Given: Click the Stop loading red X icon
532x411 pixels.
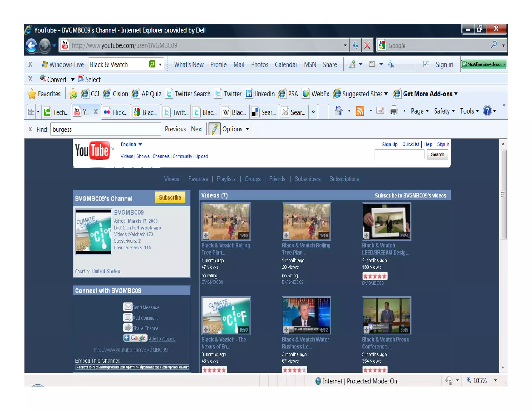Looking at the screenshot, I should [x=367, y=45].
